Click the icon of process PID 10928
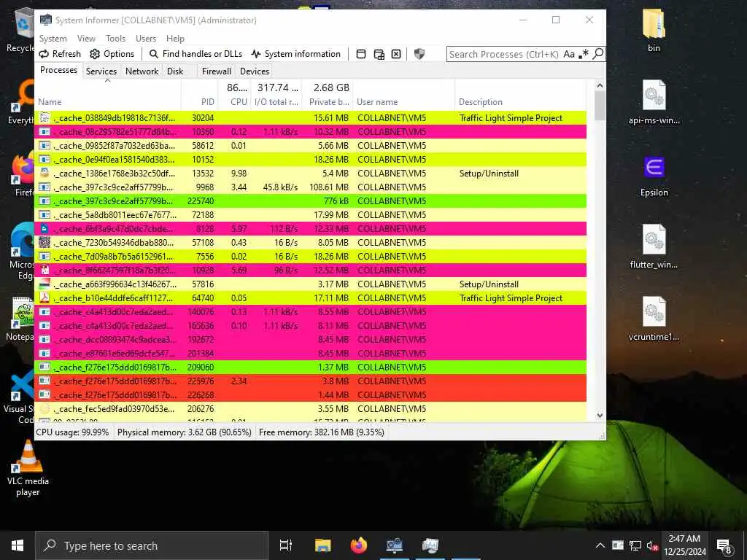747x560 pixels. pos(44,270)
